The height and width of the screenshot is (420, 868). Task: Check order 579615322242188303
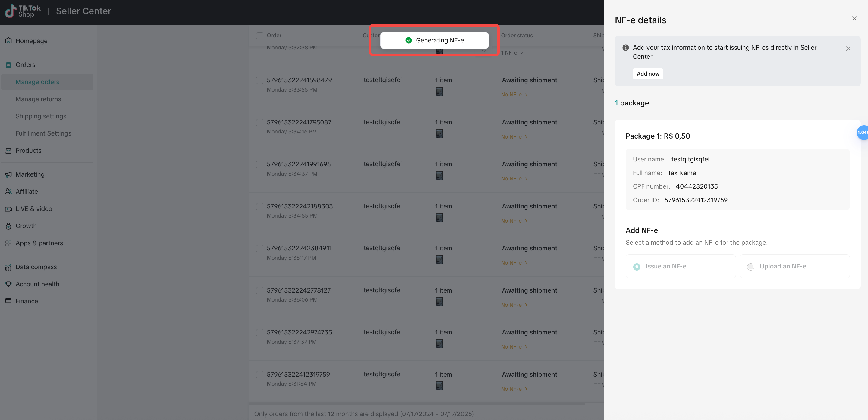click(259, 206)
